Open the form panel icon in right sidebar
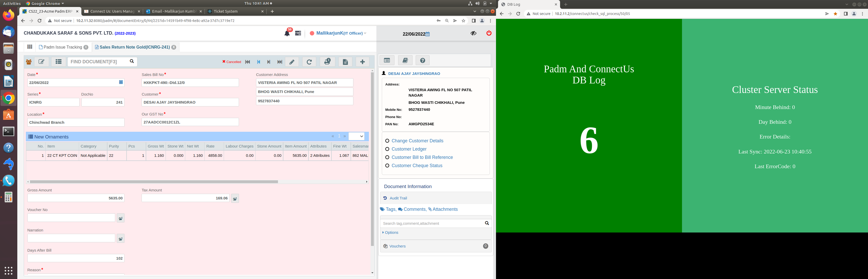This screenshot has width=868, height=279. 387,60
